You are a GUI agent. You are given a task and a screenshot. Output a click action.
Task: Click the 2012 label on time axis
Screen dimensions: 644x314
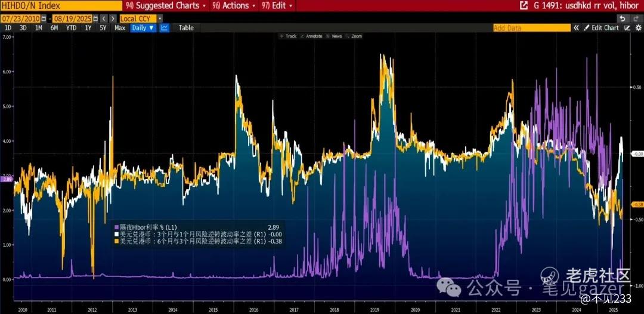pos(92,309)
